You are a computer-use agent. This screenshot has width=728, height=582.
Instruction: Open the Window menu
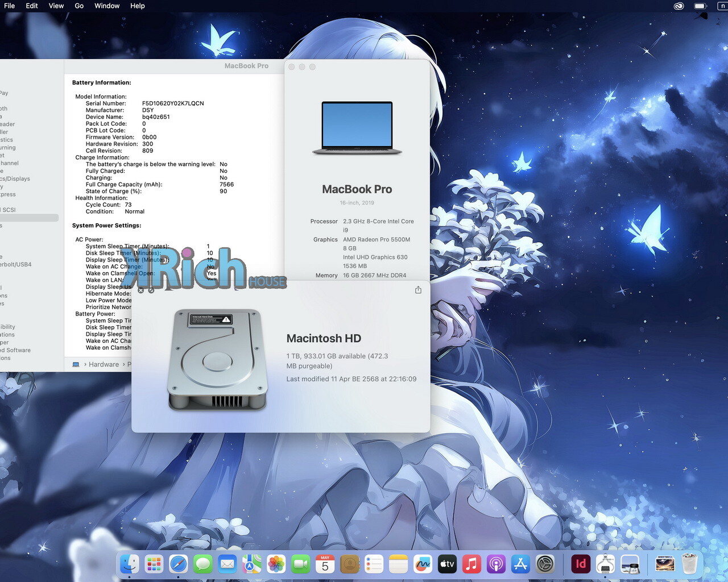107,6
